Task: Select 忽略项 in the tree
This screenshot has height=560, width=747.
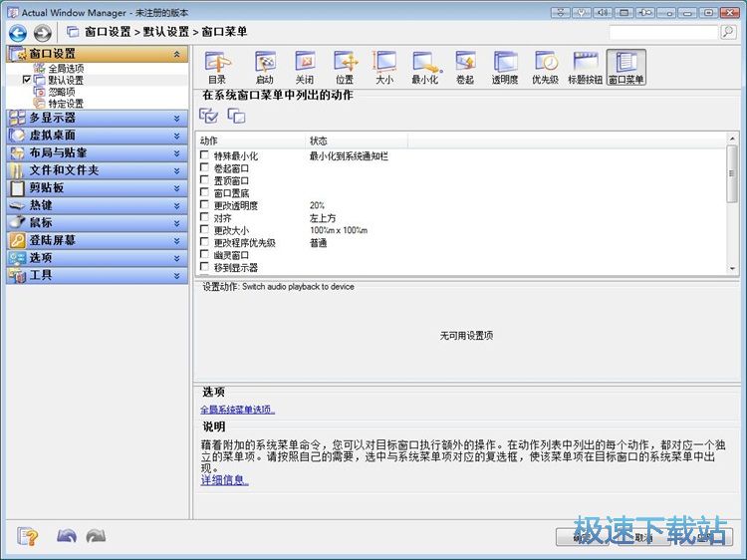Action: pyautogui.click(x=62, y=92)
